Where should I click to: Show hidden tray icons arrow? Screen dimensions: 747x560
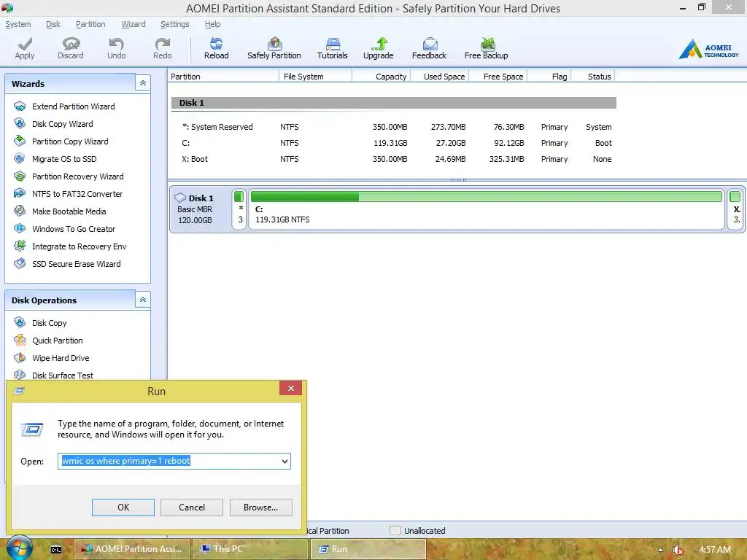coord(660,550)
